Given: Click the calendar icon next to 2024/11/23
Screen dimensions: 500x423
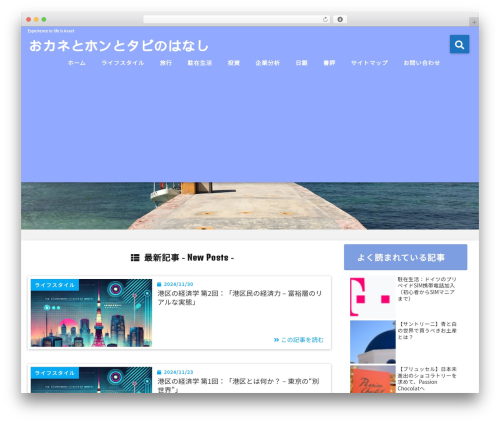Looking at the screenshot, I should pos(159,372).
